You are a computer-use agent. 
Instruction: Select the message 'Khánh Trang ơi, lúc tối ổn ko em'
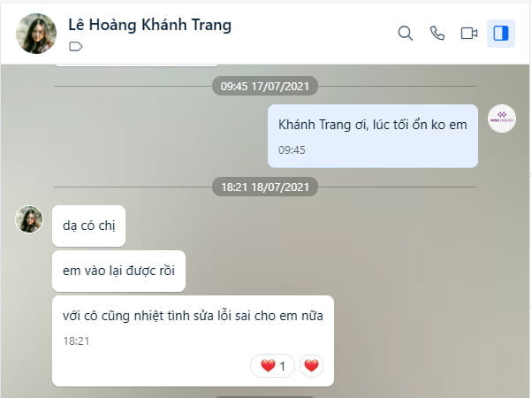coord(373,136)
